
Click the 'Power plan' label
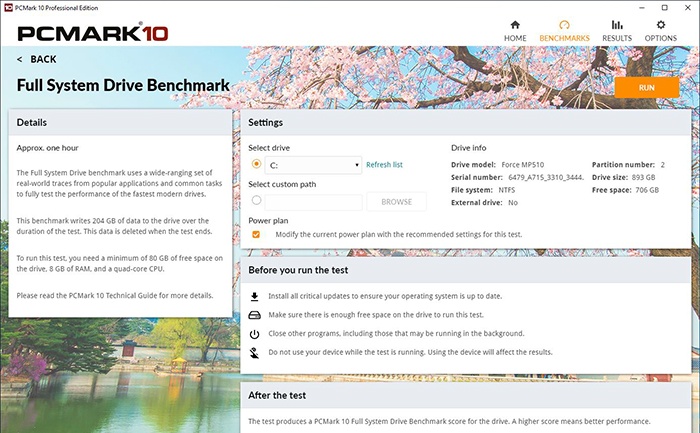pyautogui.click(x=268, y=221)
